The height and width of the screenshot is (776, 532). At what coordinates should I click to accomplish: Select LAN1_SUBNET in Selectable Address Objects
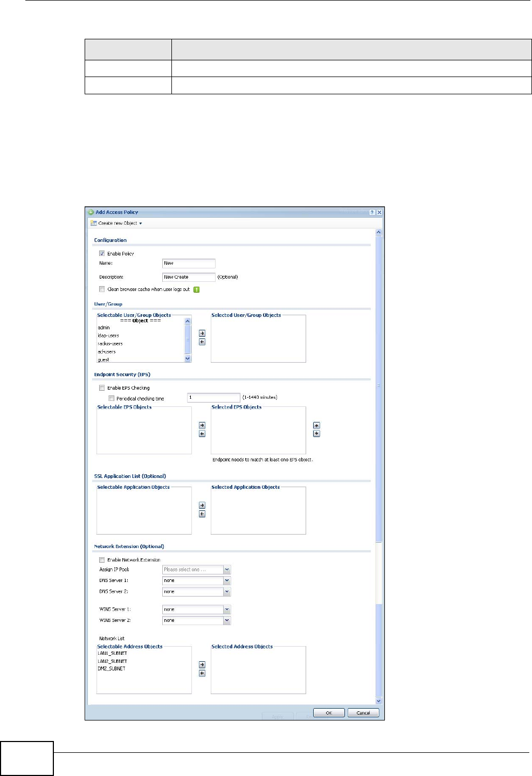coord(112,653)
